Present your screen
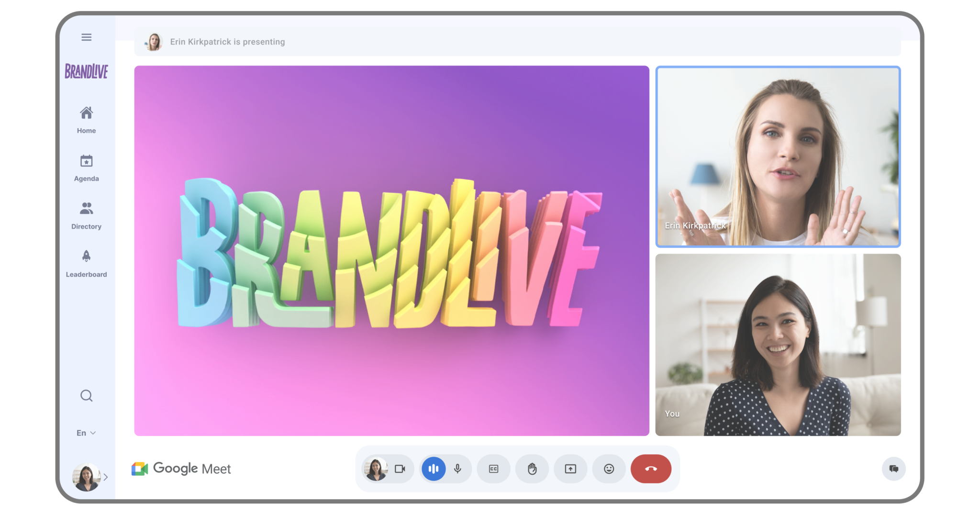 pos(570,469)
